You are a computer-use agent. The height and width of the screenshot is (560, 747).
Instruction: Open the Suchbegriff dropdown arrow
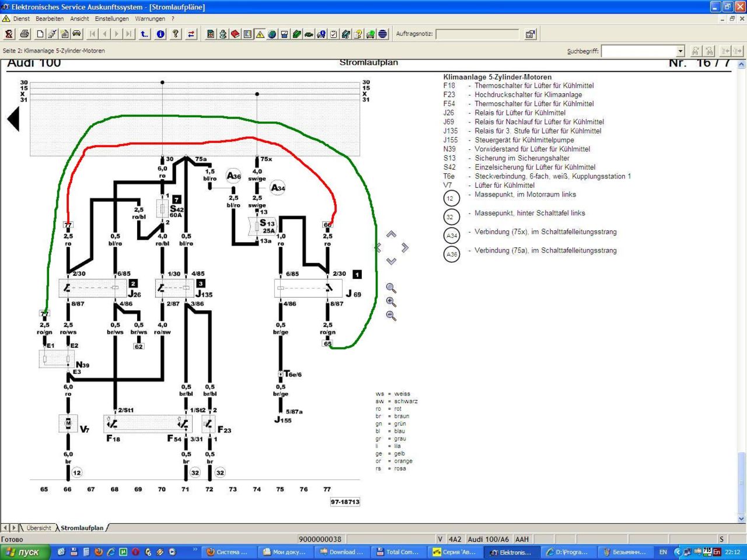pyautogui.click(x=680, y=51)
